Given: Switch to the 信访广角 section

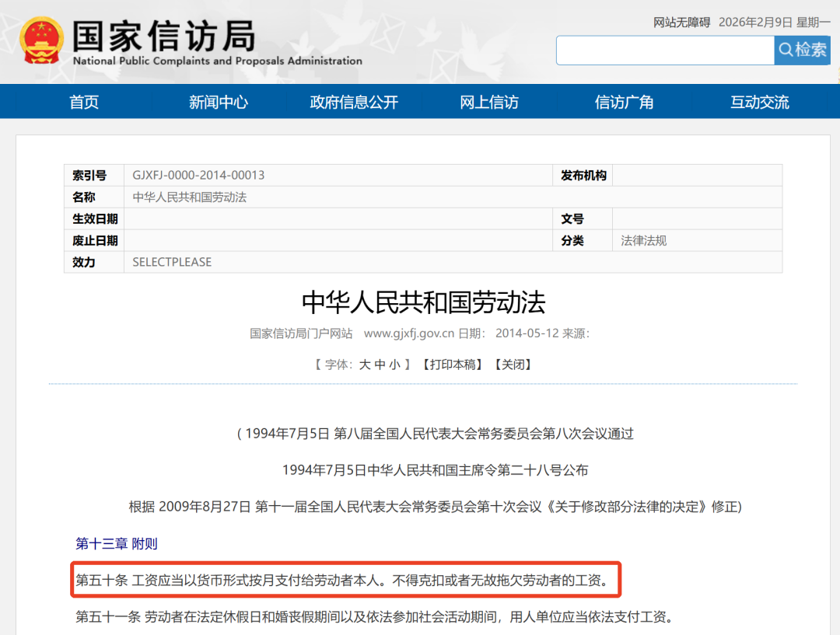Looking at the screenshot, I should [x=624, y=102].
